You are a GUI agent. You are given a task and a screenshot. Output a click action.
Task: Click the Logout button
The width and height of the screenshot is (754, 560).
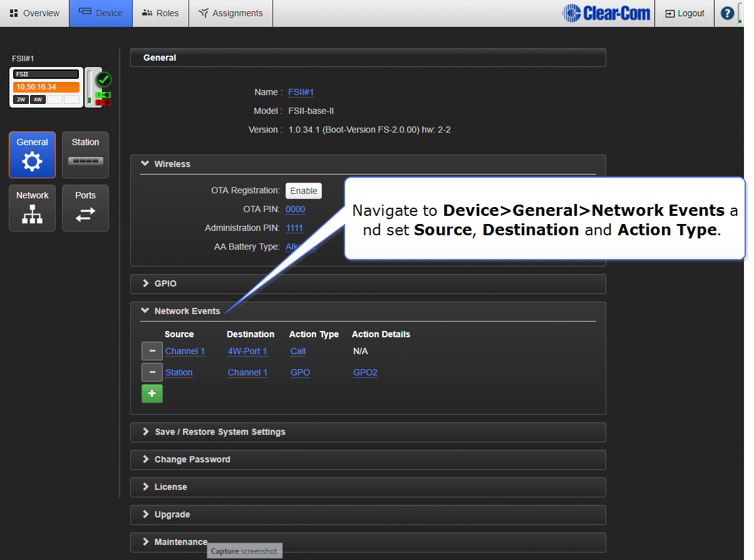pos(684,13)
